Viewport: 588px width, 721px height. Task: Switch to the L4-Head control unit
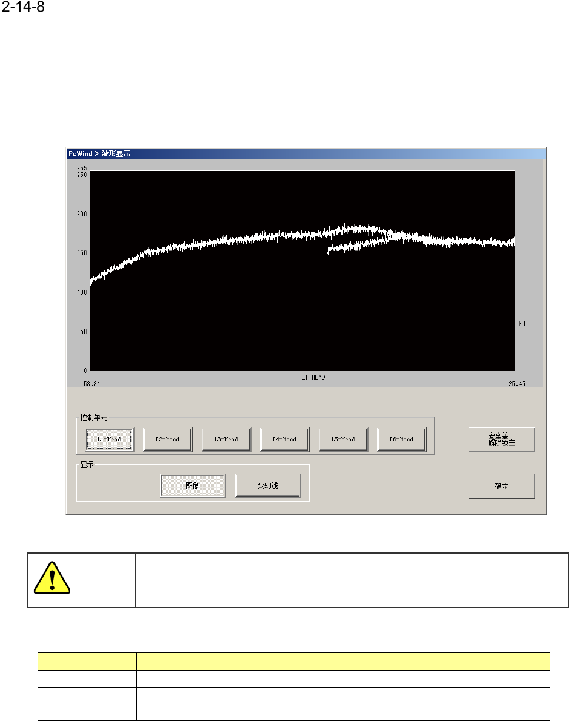point(284,440)
